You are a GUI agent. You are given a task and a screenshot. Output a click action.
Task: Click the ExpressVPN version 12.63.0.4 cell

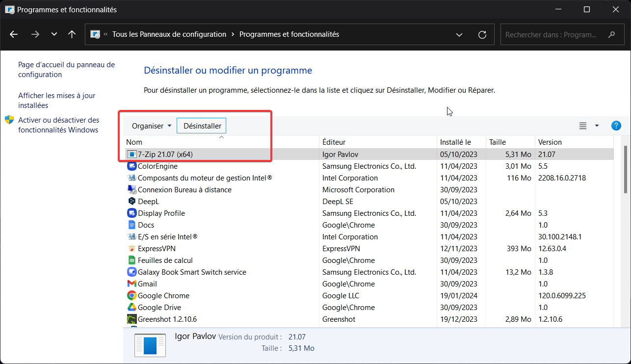(552, 249)
